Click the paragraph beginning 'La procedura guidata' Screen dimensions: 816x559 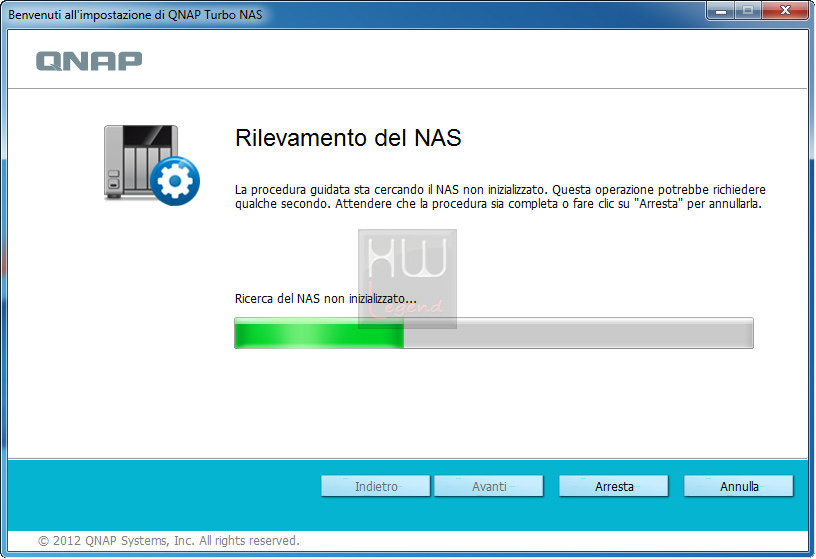coord(500,197)
